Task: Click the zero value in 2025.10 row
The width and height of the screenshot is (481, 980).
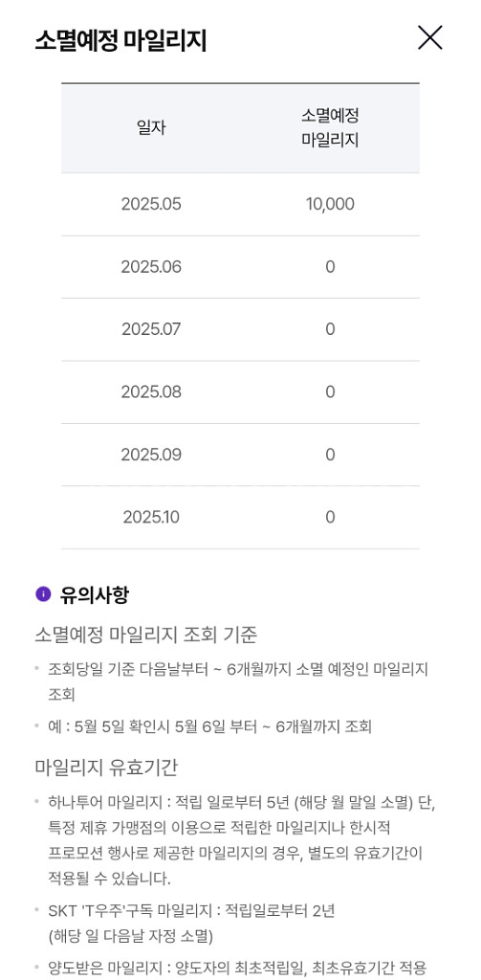Action: pyautogui.click(x=330, y=517)
